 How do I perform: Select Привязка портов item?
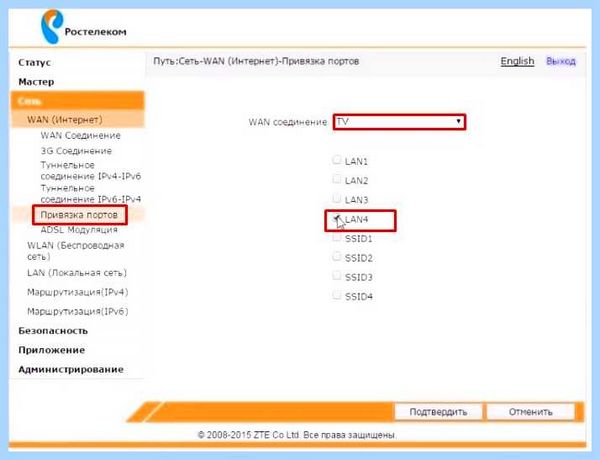click(x=79, y=215)
